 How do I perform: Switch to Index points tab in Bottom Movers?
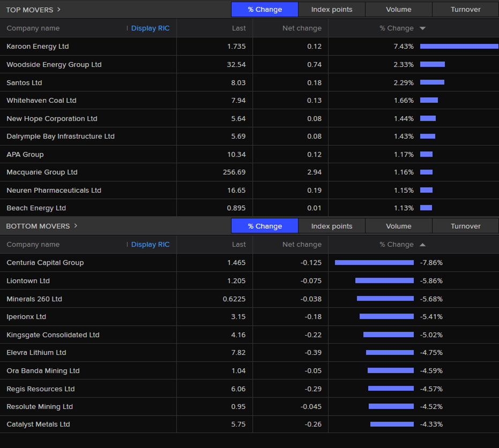click(x=332, y=226)
